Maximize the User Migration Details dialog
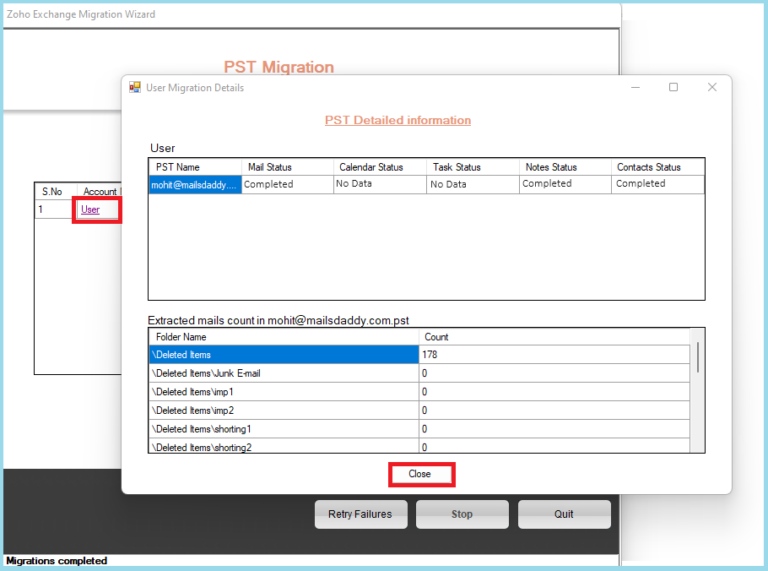Screen dimensions: 768x571 [x=673, y=87]
